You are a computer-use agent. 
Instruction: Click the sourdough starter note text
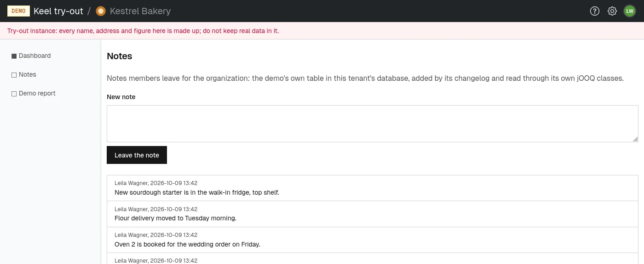(197, 192)
